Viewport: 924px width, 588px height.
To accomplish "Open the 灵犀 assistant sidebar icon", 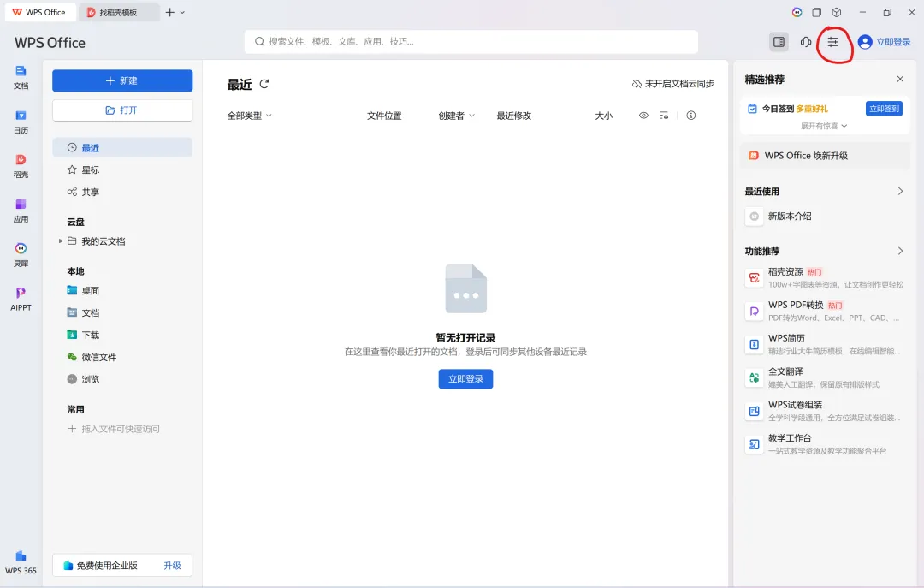I will click(21, 254).
